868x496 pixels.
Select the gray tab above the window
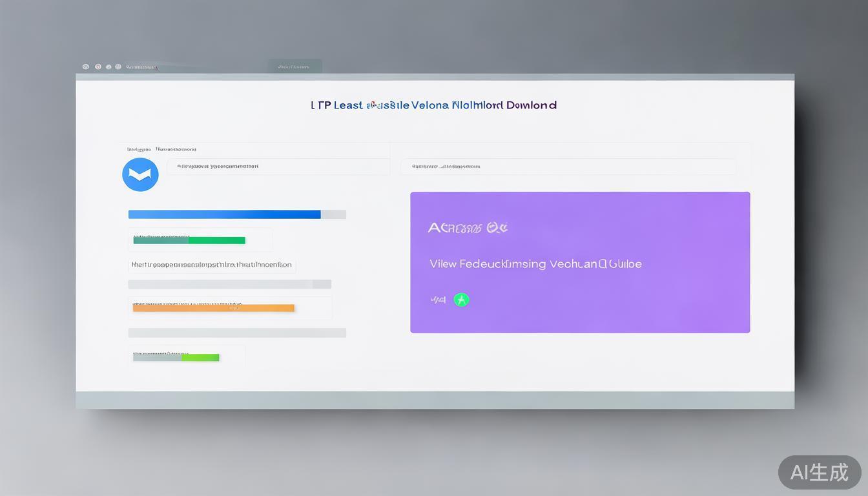point(294,66)
